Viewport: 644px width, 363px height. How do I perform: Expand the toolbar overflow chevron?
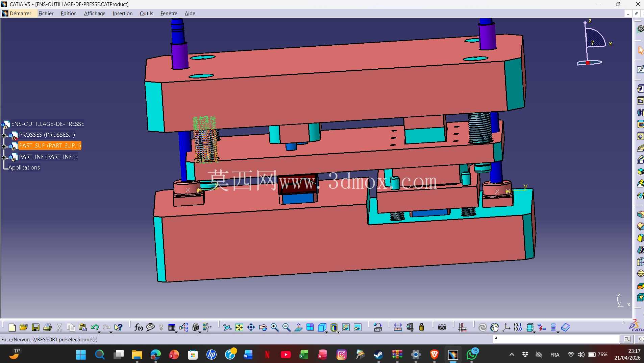tap(623, 323)
